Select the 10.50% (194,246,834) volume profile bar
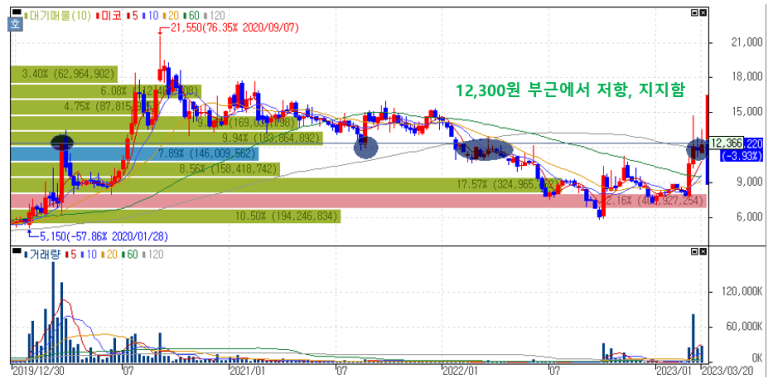The height and width of the screenshot is (384, 773). [x=176, y=216]
